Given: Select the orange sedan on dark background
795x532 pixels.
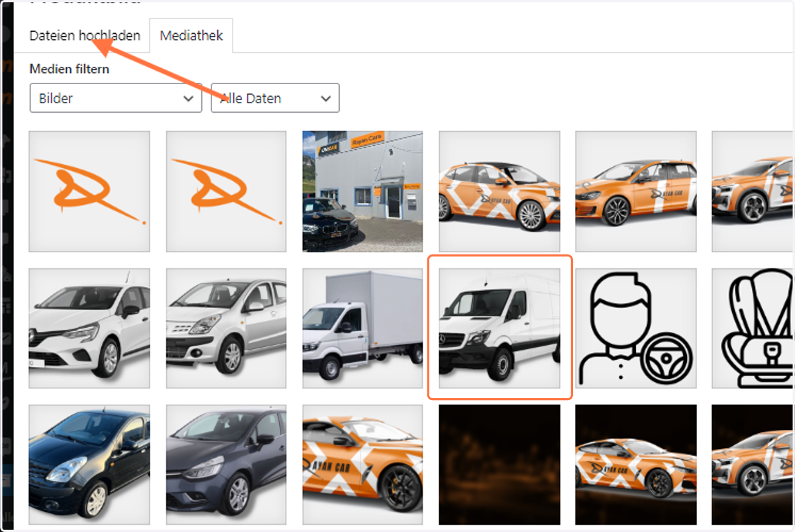Looking at the screenshot, I should [x=635, y=464].
